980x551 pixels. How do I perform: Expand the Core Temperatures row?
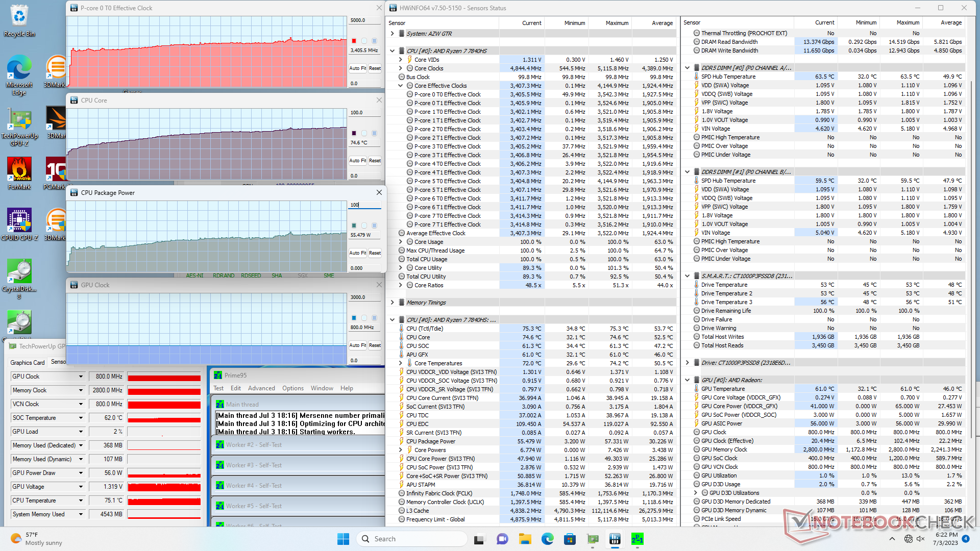tap(401, 363)
